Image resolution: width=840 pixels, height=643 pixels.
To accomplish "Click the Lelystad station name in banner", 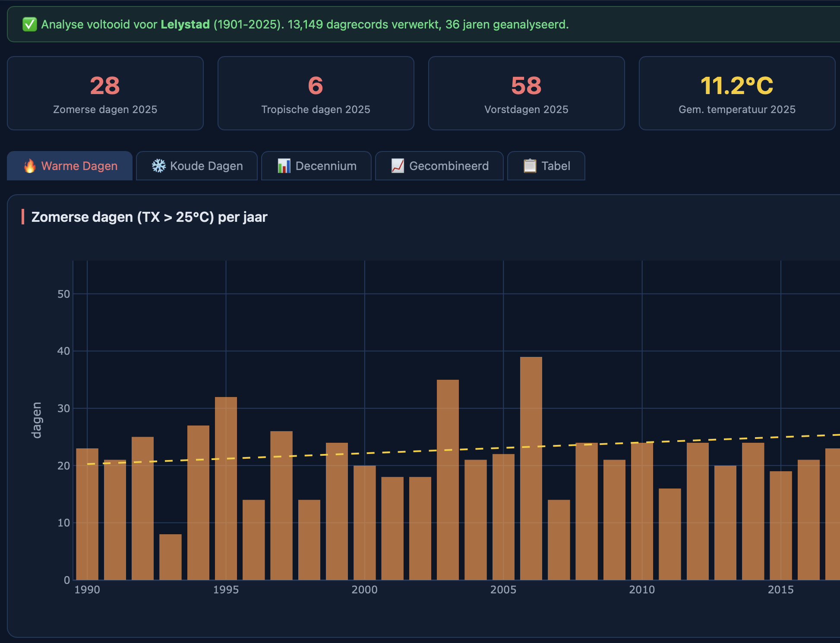I will tap(185, 24).
